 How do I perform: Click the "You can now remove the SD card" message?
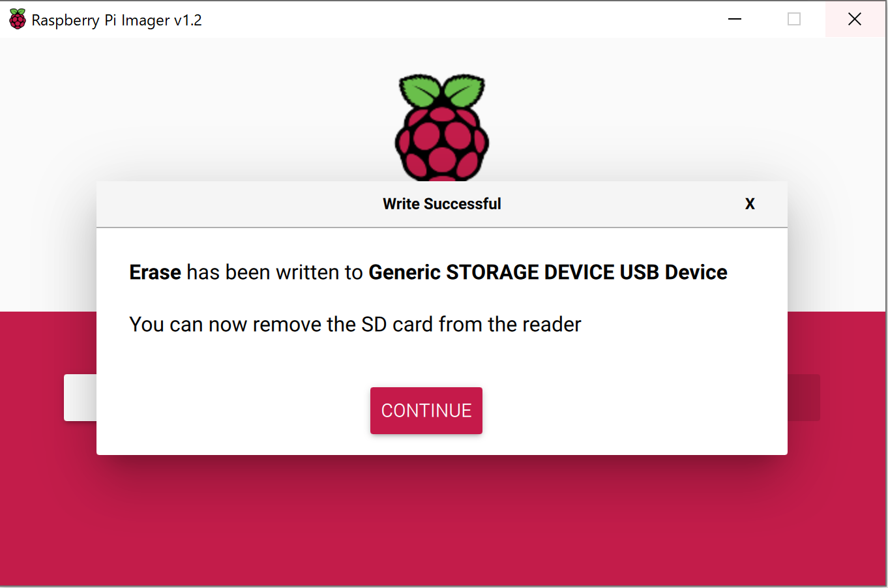[x=355, y=324]
